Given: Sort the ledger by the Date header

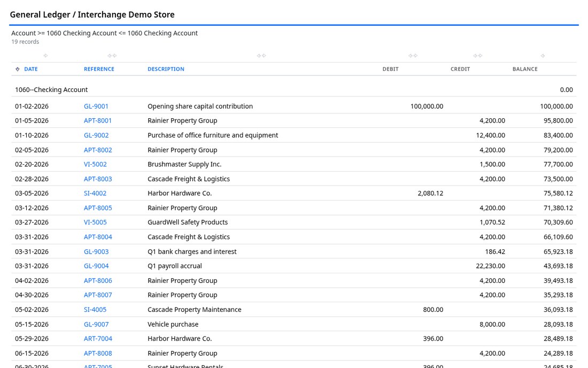Looking at the screenshot, I should click(31, 69).
